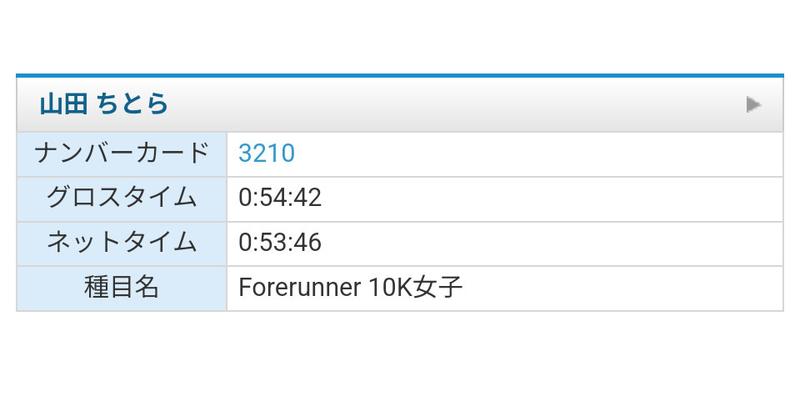The height and width of the screenshot is (417, 800).
Task: Select the グロスタイム label cell
Action: [x=122, y=198]
